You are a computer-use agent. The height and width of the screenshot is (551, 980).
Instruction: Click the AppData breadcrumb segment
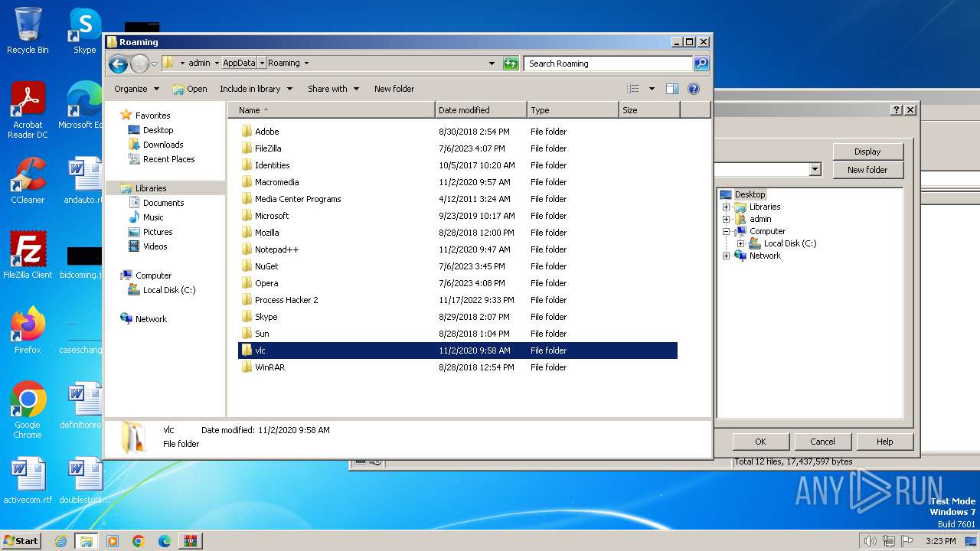pos(239,64)
